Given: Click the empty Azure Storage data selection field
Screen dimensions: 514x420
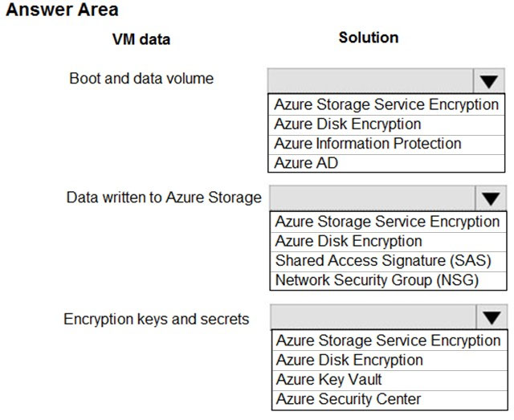Looking at the screenshot, I should (x=372, y=198).
